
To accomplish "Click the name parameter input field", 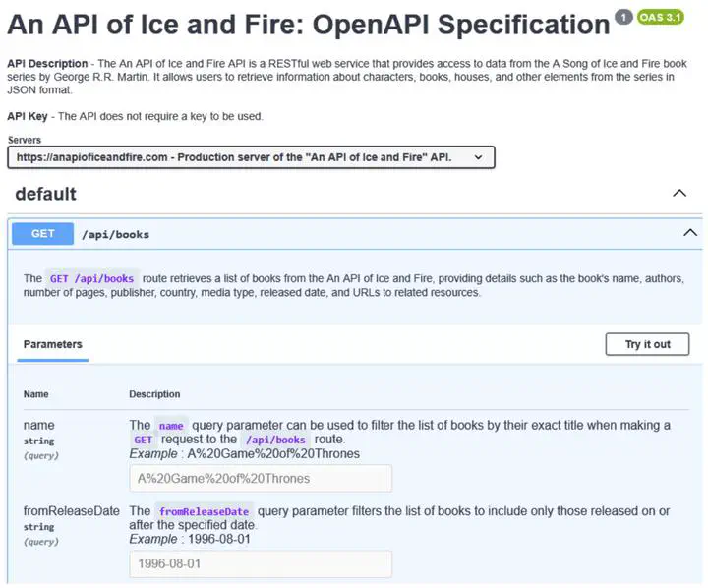I will tap(261, 478).
